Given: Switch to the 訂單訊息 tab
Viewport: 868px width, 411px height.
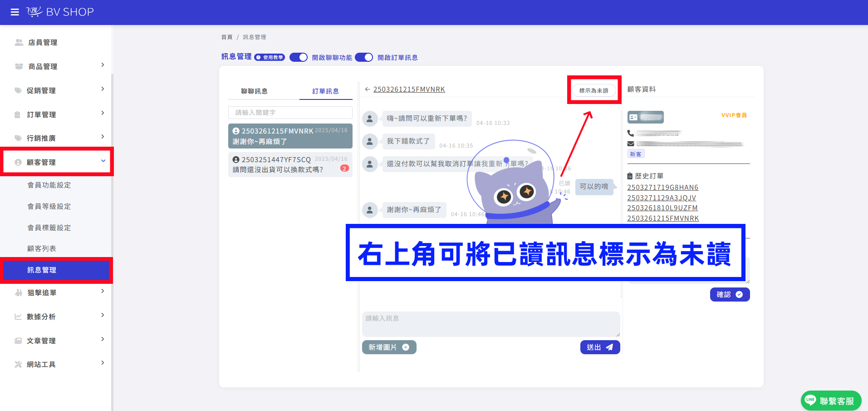Looking at the screenshot, I should [x=326, y=91].
